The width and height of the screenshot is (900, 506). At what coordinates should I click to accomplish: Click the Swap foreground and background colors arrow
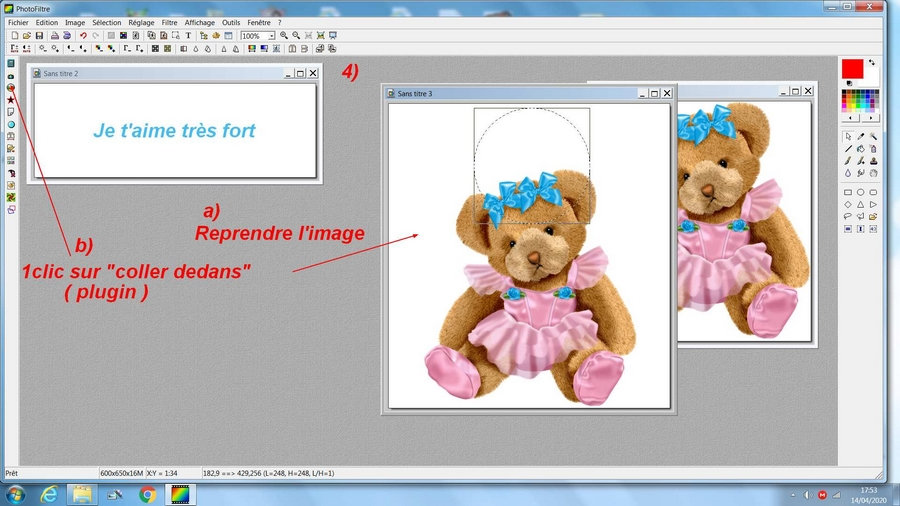pos(872,62)
